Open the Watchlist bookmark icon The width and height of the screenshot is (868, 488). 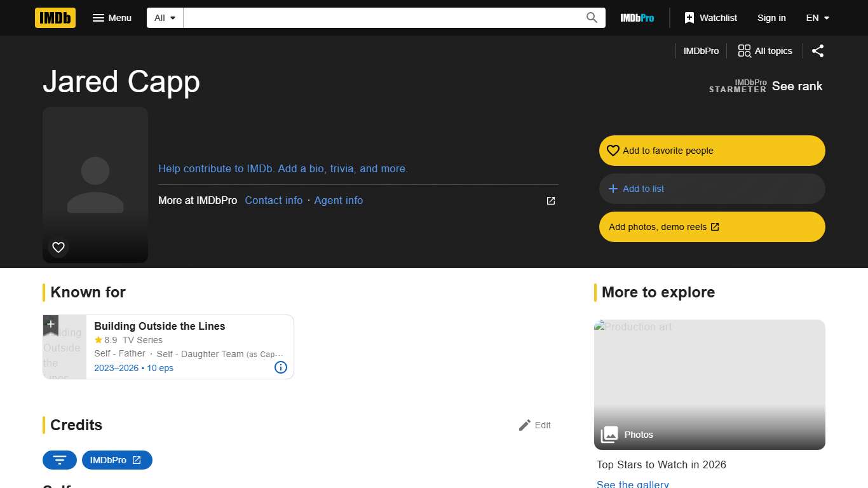coord(689,18)
